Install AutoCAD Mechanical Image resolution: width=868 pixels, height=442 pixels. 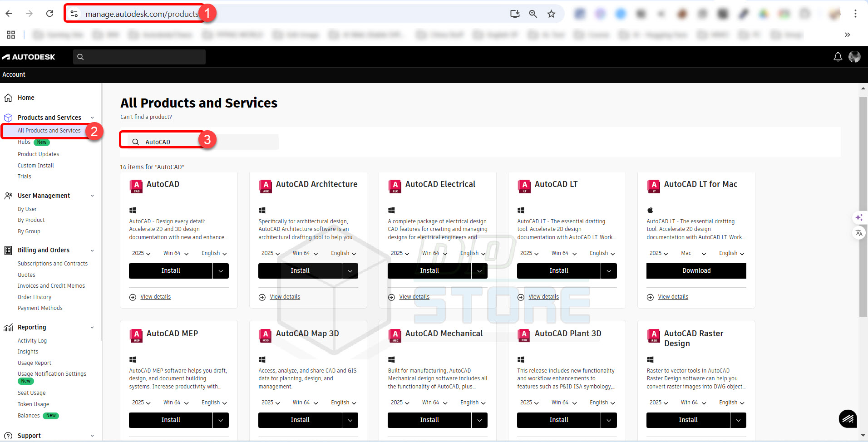pyautogui.click(x=429, y=420)
